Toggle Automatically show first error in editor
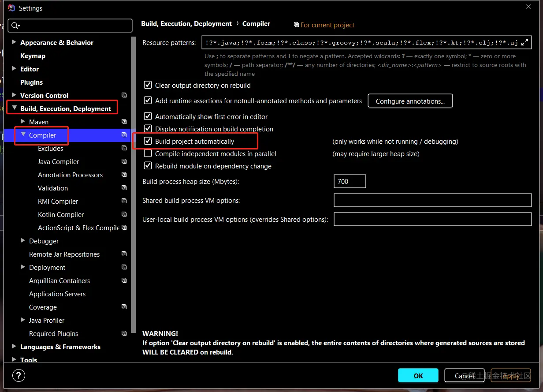Image resolution: width=543 pixels, height=392 pixels. point(148,116)
